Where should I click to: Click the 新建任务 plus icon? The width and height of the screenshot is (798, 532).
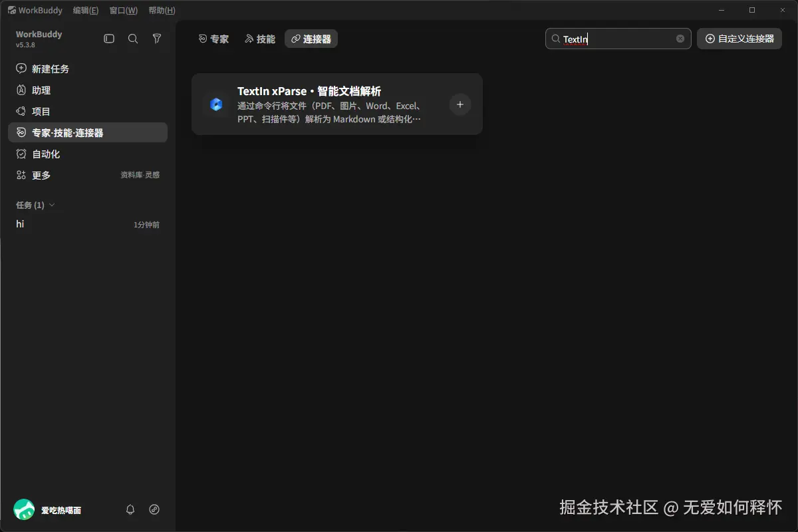(21, 68)
